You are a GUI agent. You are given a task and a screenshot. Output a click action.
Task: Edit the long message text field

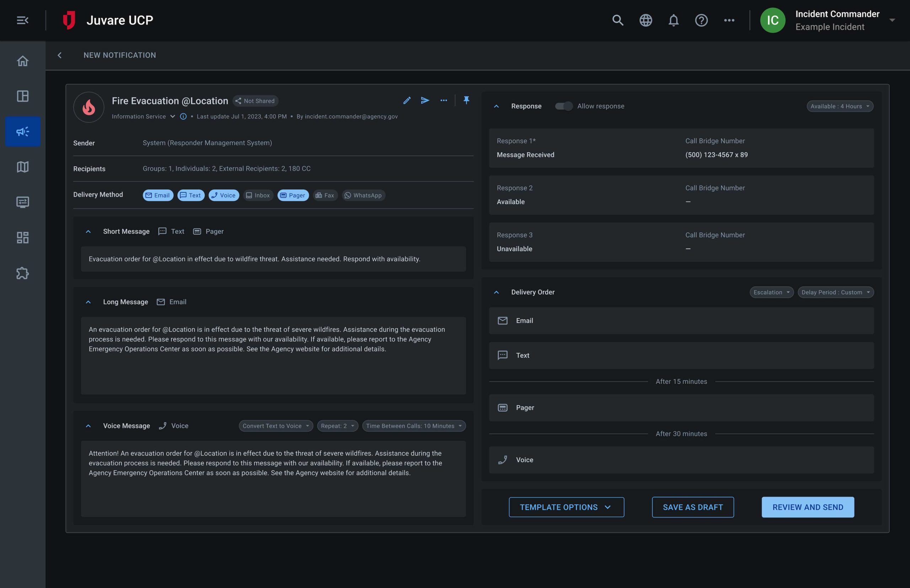[x=273, y=356]
